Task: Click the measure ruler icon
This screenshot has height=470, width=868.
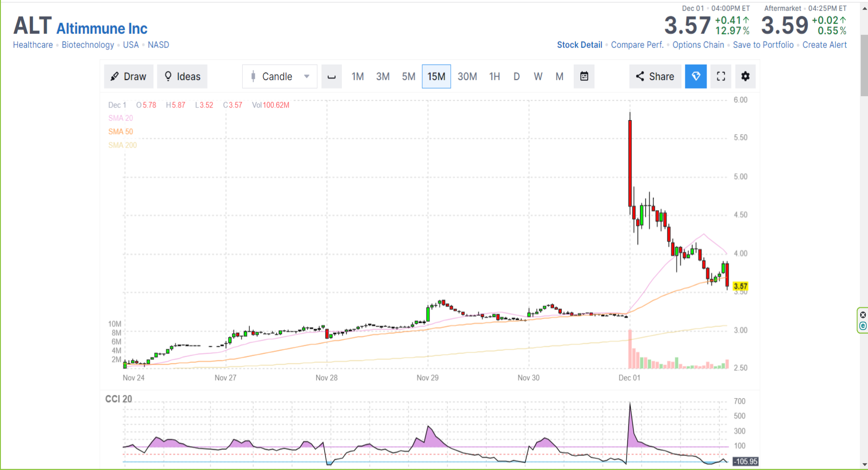Action: coord(331,76)
